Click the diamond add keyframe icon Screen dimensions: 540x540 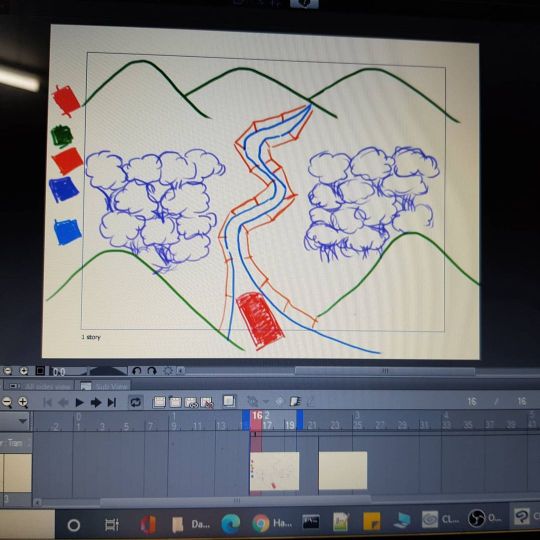[279, 401]
